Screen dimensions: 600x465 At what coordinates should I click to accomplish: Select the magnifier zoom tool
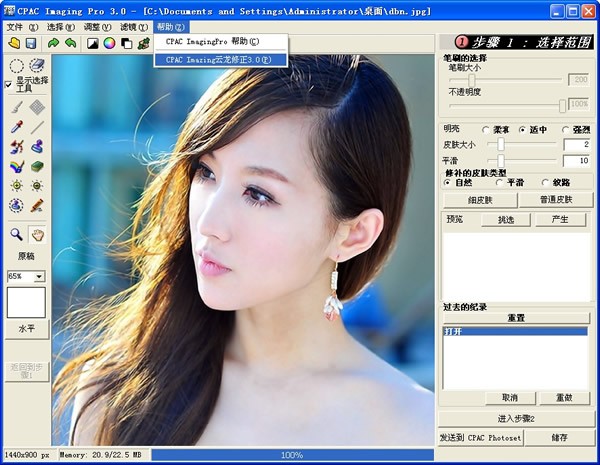click(16, 234)
